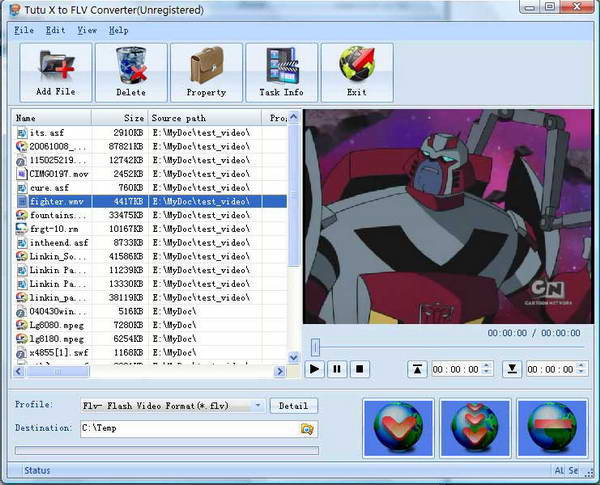Set the clip end marker button
Screen dimensions: 600x485
pos(512,369)
